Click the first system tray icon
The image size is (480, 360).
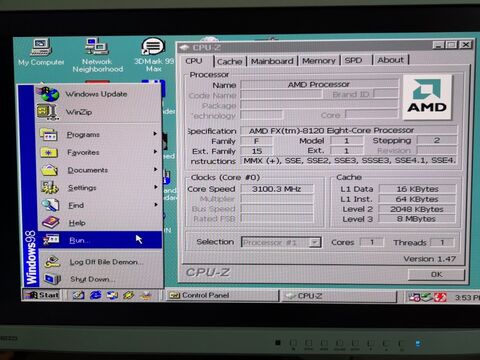click(x=414, y=297)
